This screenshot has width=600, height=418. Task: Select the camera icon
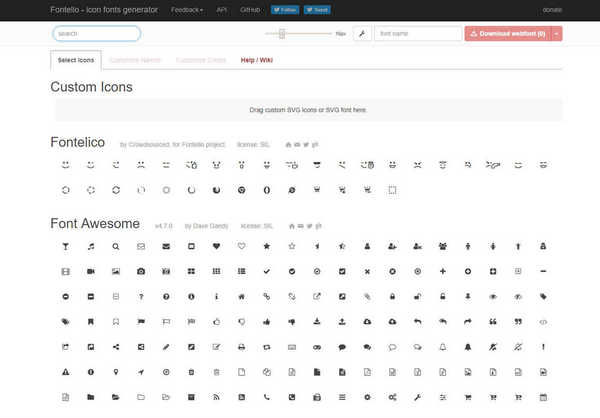click(141, 271)
